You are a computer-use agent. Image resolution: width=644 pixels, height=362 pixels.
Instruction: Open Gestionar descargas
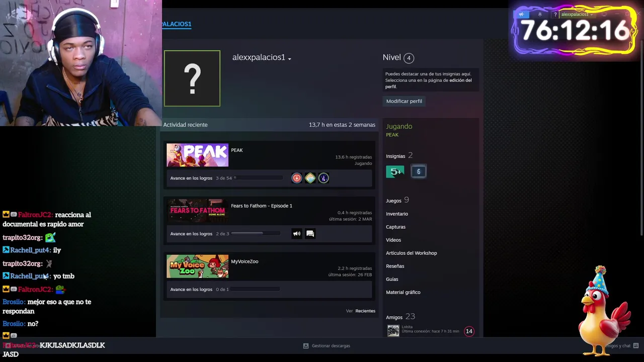point(331,346)
